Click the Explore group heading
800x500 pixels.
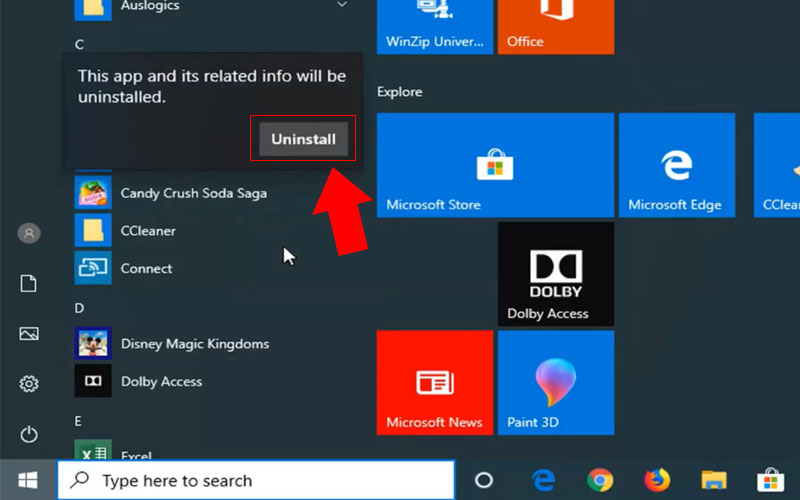399,92
